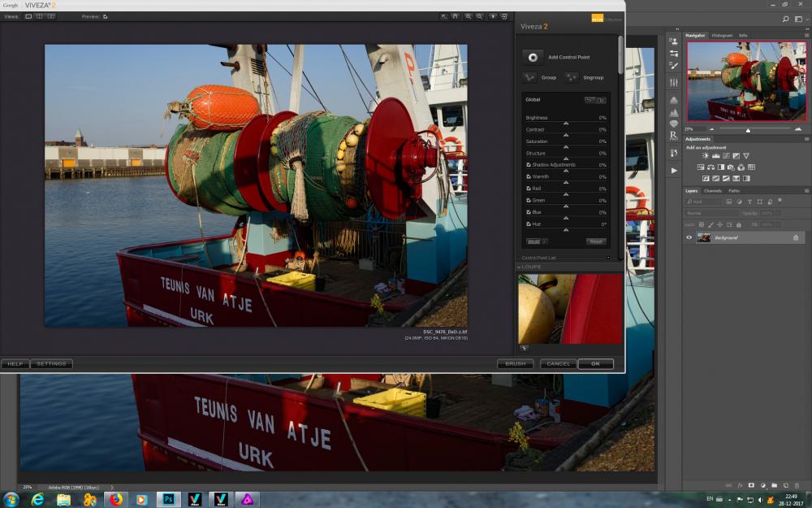Click the Ungroup control points icon
The width and height of the screenshot is (812, 508).
pos(571,77)
